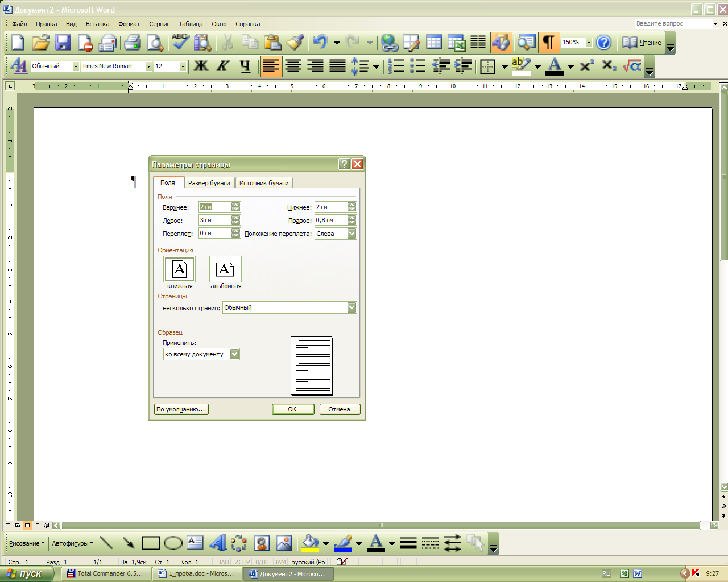
Task: Switch to Reading layout (Чтение)
Action: pos(642,43)
